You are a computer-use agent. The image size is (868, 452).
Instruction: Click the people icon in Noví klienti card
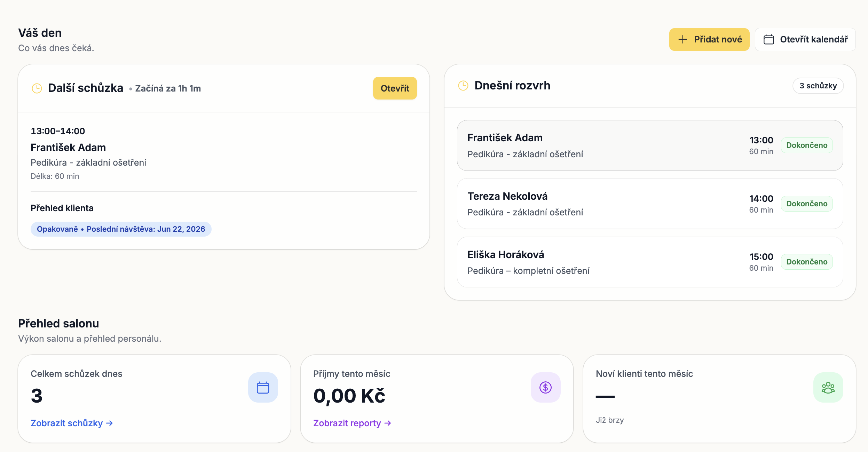coord(828,387)
